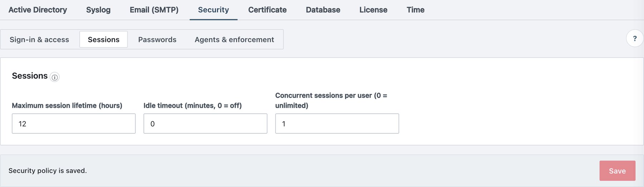Click the info icon beside Sessions heading
Viewport: 644px width, 187px height.
click(x=55, y=77)
